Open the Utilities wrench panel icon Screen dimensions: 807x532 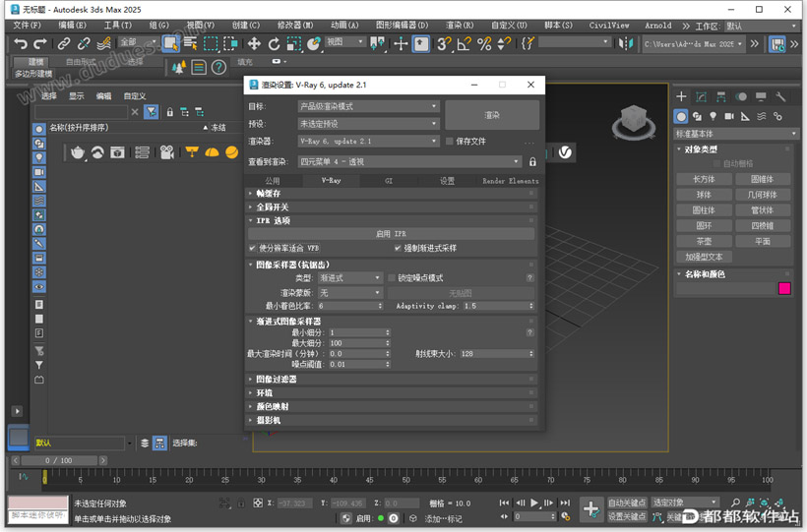780,96
